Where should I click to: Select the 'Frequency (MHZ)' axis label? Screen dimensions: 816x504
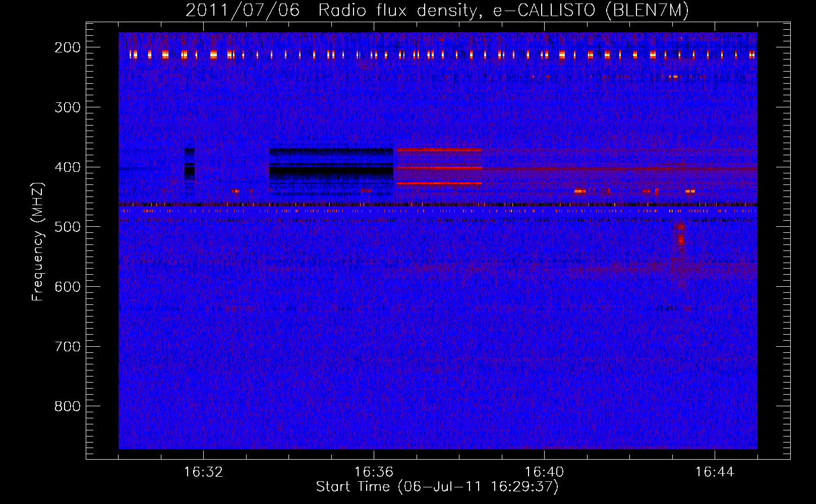[38, 242]
